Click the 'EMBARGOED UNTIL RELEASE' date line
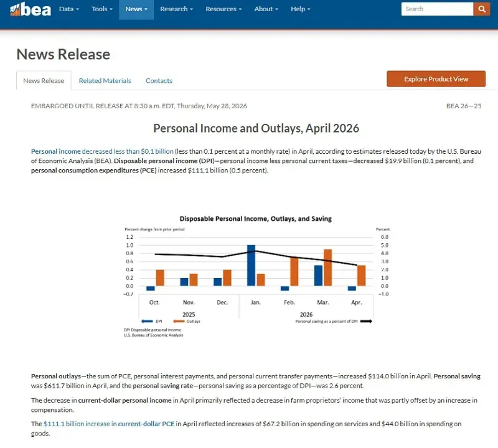Viewport: 498px width, 448px height. (139, 106)
